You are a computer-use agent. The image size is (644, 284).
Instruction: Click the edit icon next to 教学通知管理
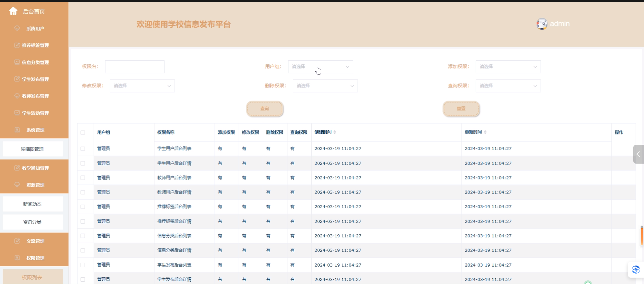(17, 168)
